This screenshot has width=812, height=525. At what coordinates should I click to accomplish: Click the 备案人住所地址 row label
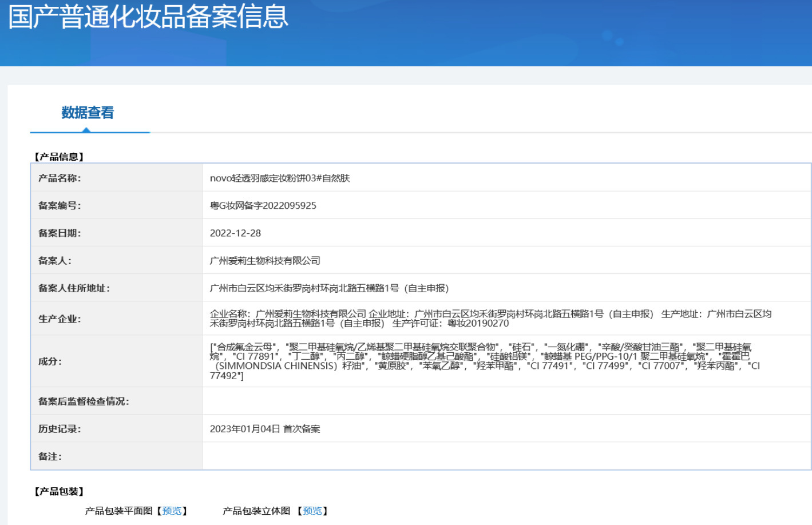(74, 288)
